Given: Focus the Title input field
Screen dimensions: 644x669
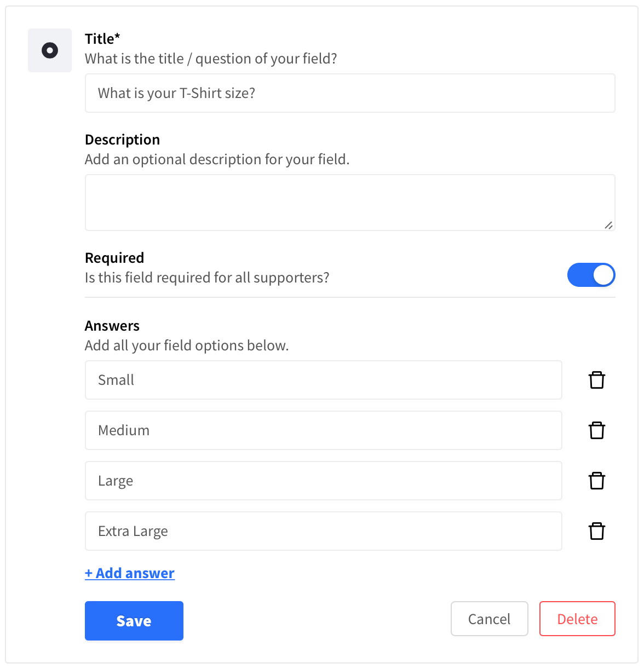Looking at the screenshot, I should (350, 93).
